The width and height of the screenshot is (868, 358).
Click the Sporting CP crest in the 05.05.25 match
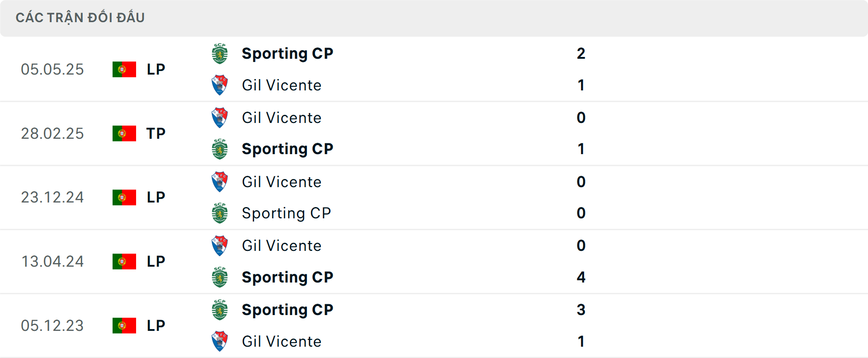(220, 53)
